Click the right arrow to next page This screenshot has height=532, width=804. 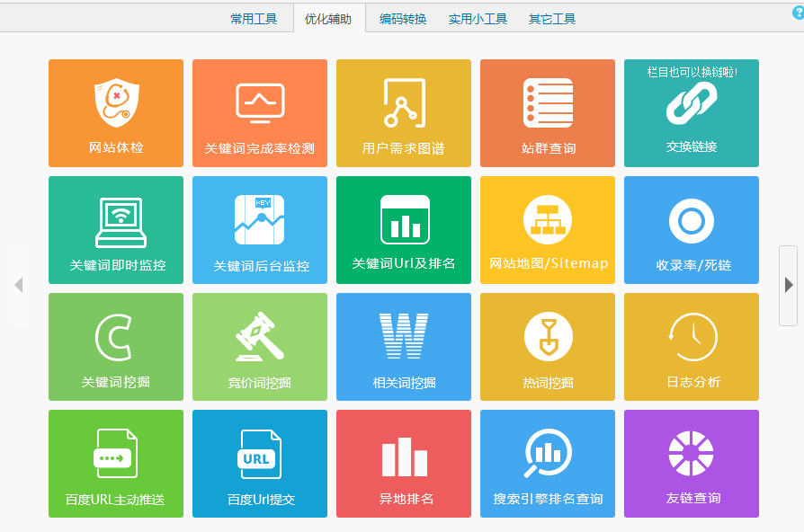click(789, 285)
